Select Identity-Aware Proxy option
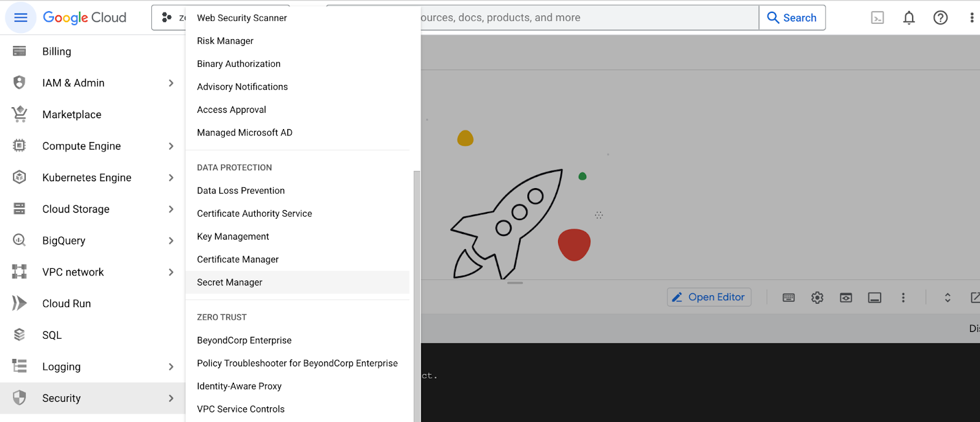The height and width of the screenshot is (422, 980). 239,386
